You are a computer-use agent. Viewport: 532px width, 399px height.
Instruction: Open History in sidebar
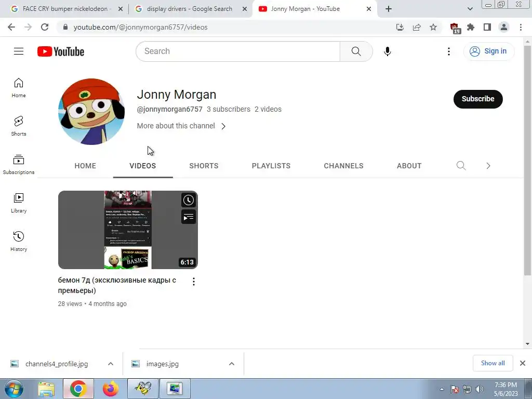point(19,241)
